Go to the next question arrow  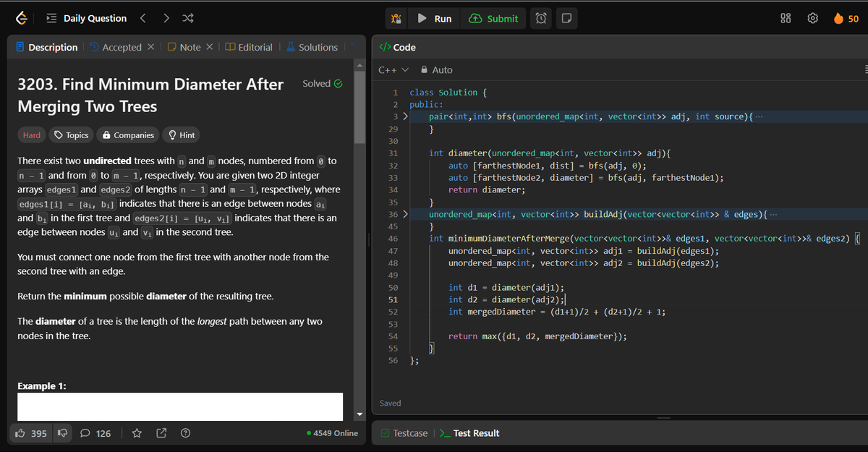166,19
